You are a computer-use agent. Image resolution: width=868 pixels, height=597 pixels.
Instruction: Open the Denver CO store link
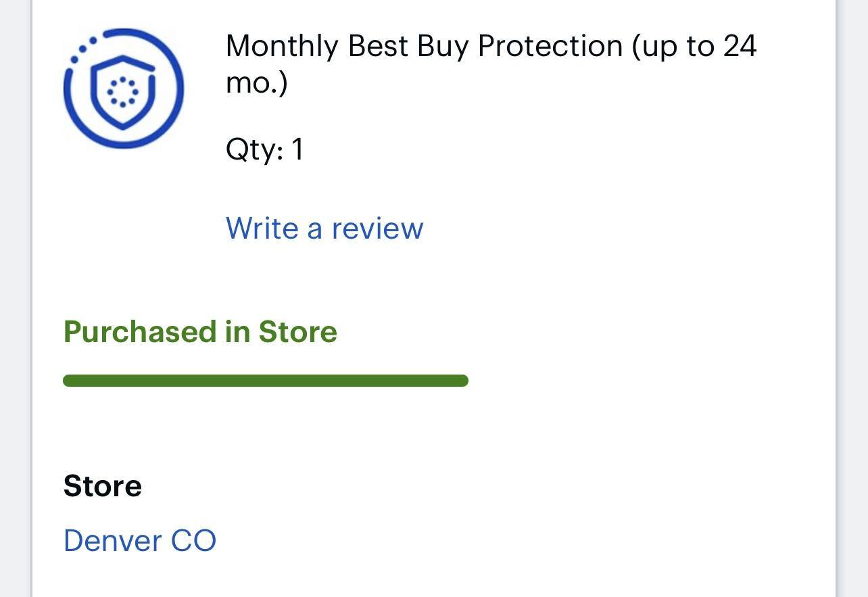tap(140, 541)
